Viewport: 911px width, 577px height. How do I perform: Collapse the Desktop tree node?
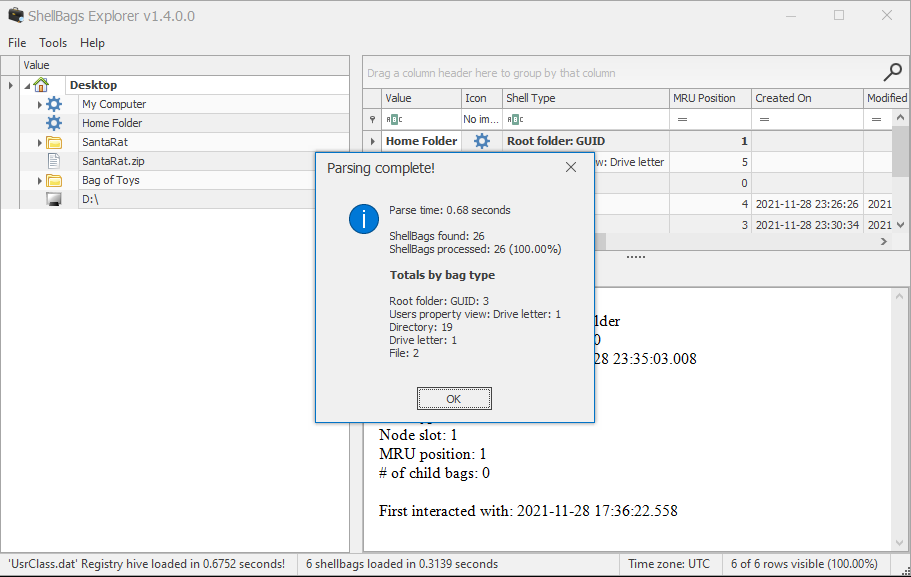coord(27,85)
